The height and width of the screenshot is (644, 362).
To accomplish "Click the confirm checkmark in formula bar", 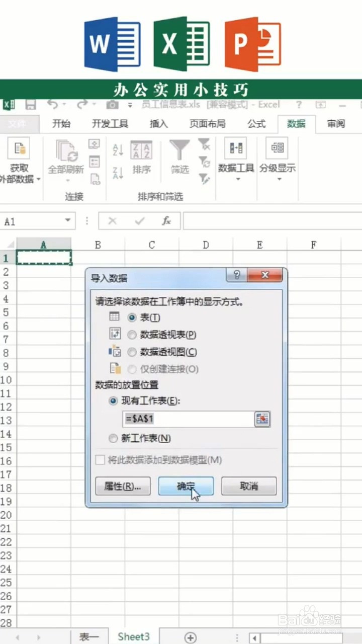I will (x=140, y=221).
